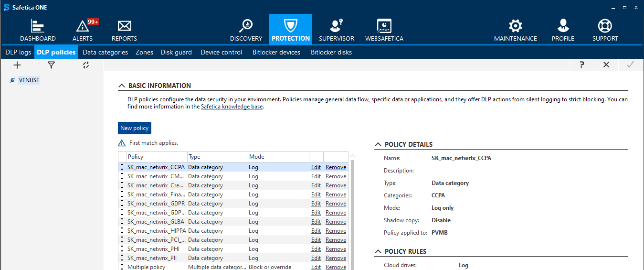The width and height of the screenshot is (644, 270).
Task: Collapse the Basic Information section
Action: point(121,86)
